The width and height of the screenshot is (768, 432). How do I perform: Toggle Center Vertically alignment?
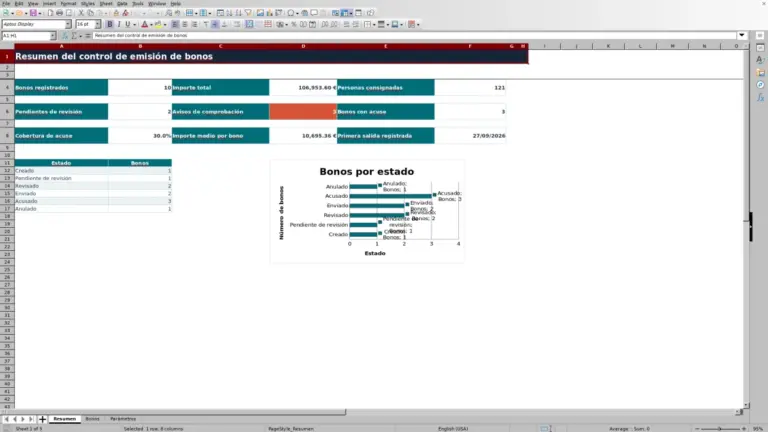tap(215, 24)
